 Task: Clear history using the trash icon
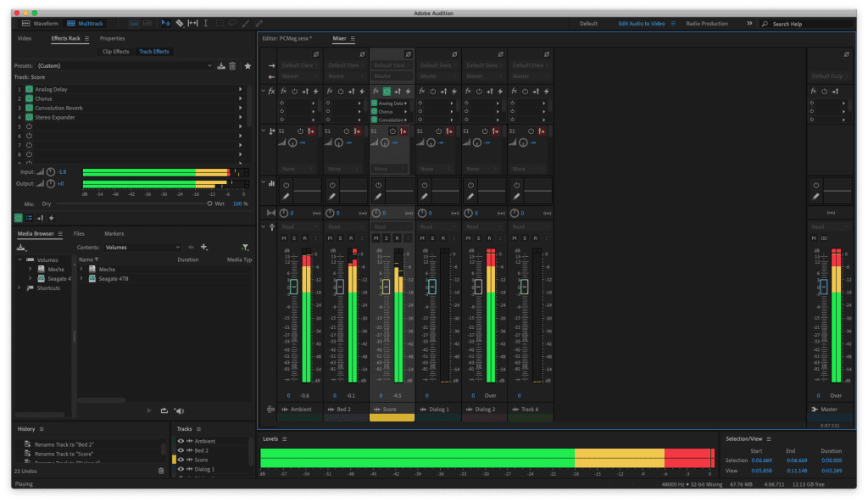pos(161,470)
